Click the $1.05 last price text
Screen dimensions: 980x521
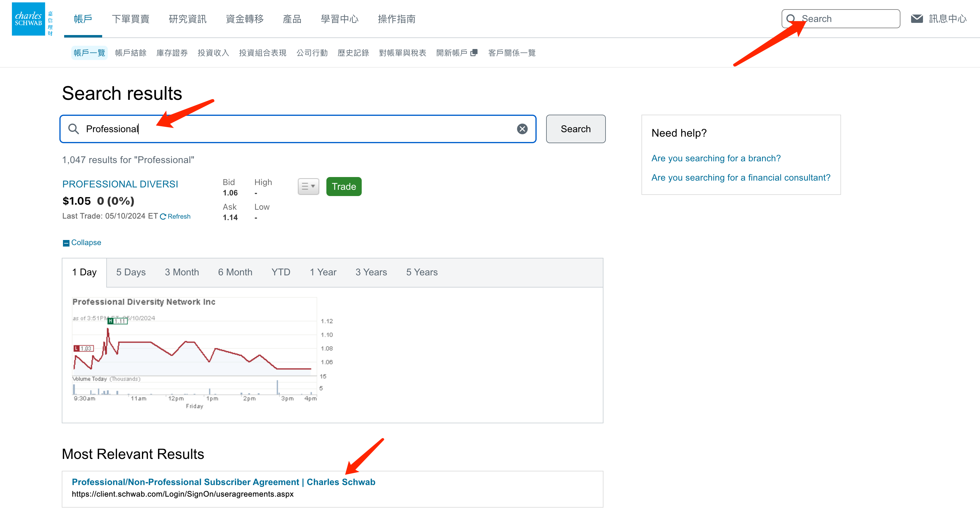pos(76,201)
